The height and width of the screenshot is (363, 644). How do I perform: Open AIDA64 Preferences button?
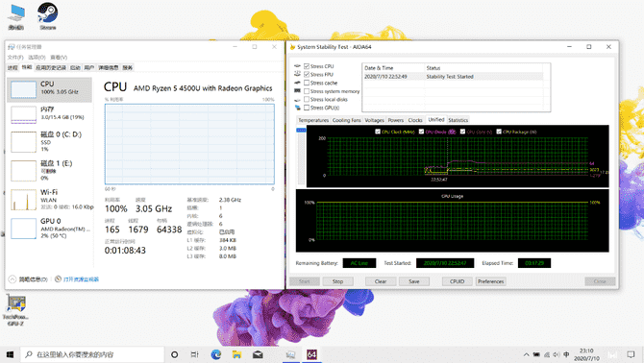pos(491,281)
